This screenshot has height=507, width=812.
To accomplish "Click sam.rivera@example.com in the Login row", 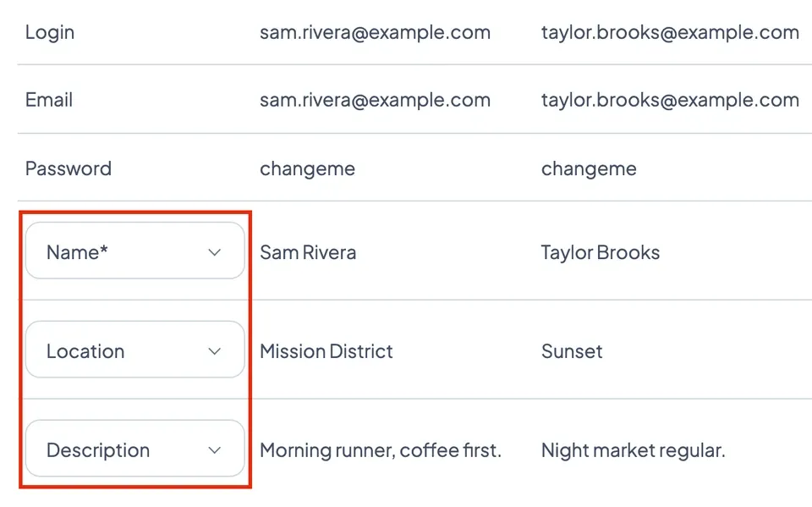I will point(375,33).
